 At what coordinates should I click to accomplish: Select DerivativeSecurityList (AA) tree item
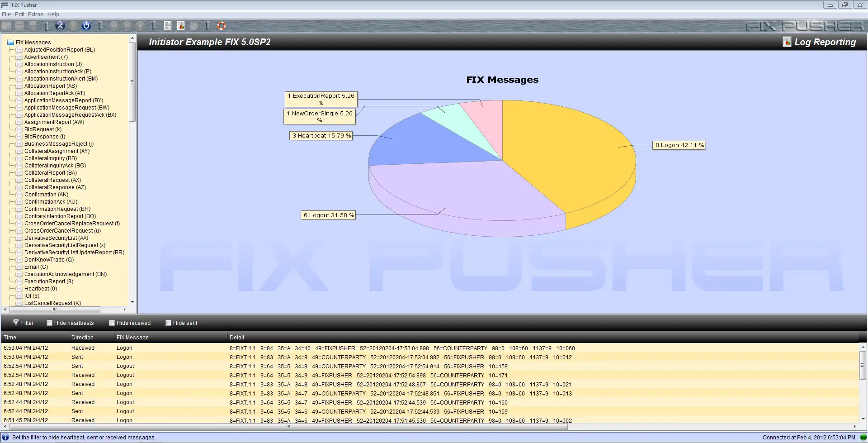pos(56,238)
